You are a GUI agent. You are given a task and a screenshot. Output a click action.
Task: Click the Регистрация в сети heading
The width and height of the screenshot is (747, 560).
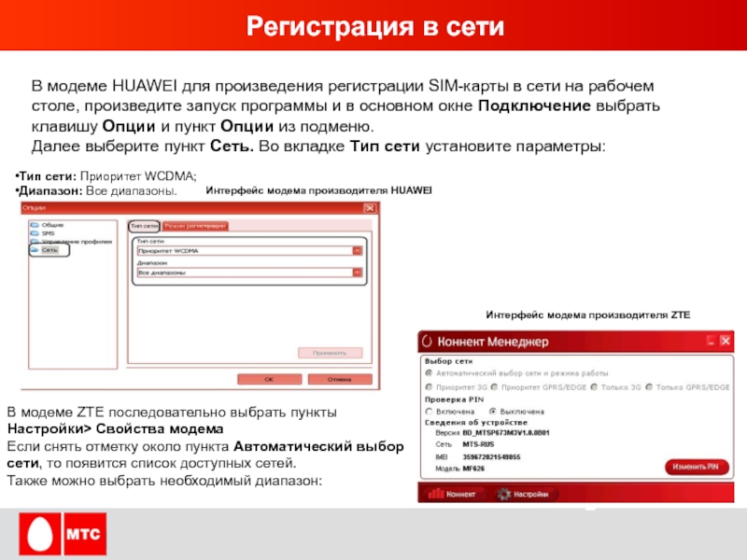click(375, 26)
